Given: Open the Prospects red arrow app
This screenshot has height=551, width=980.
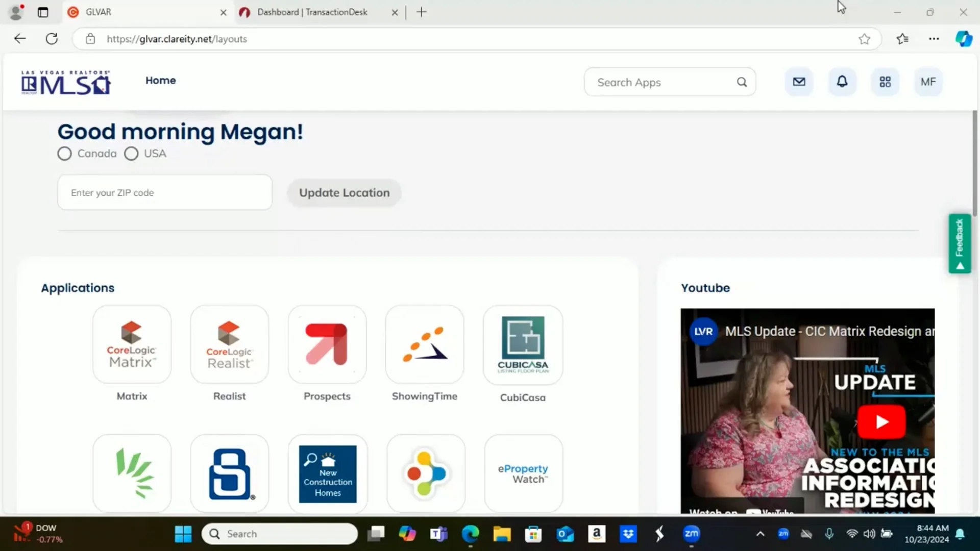Looking at the screenshot, I should pyautogui.click(x=327, y=344).
